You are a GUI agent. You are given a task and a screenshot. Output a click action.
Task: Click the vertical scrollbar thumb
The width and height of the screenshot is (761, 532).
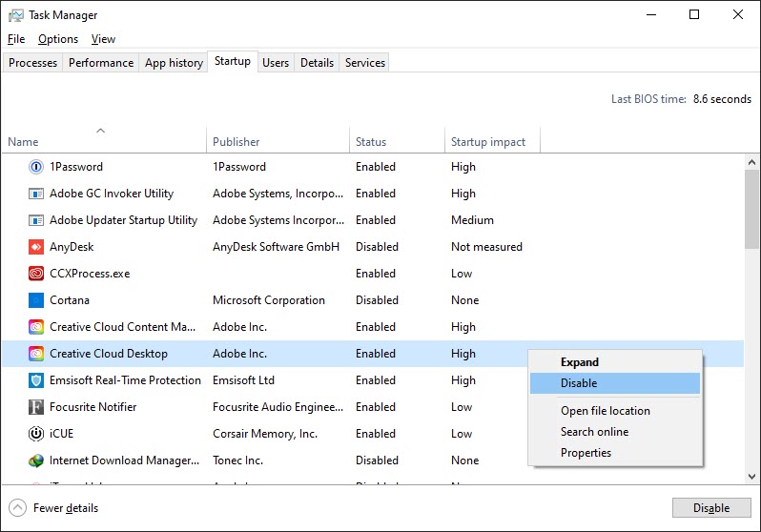[x=751, y=210]
